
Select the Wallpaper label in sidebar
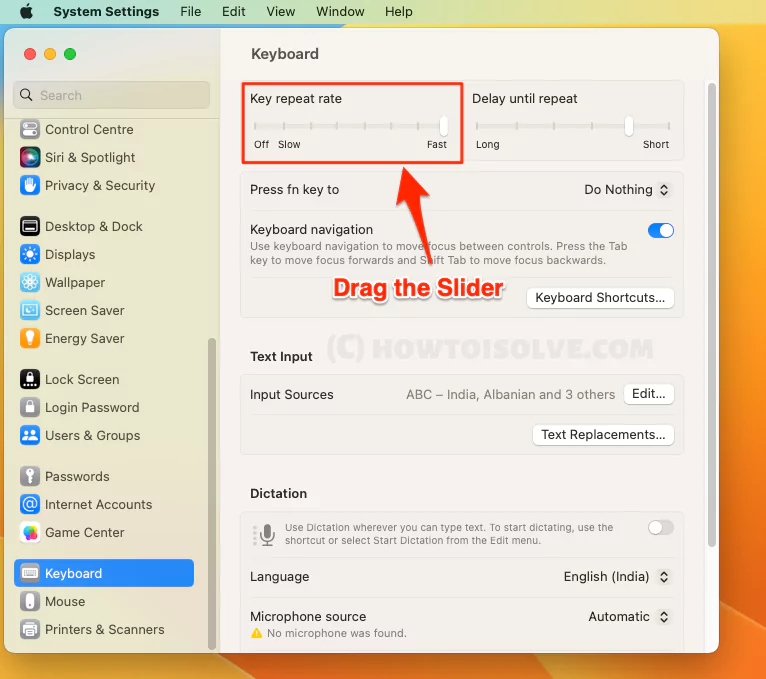coord(75,282)
